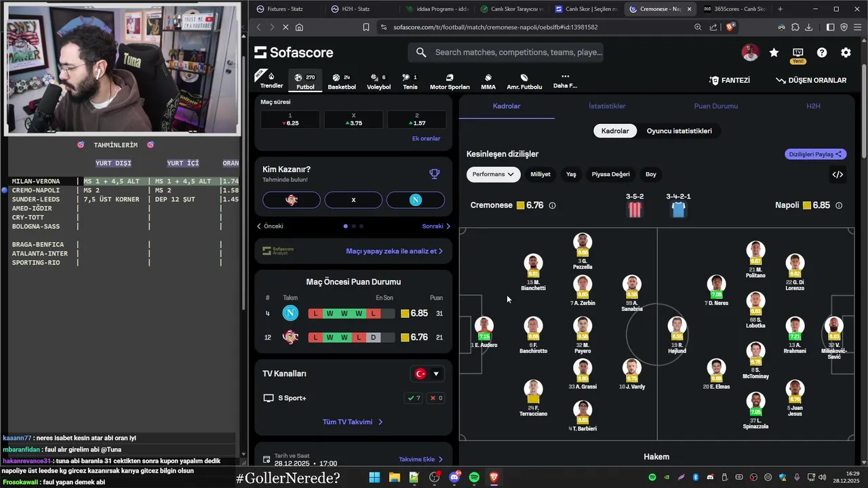The height and width of the screenshot is (488, 868).
Task: Click the user profile avatar
Action: [750, 53]
